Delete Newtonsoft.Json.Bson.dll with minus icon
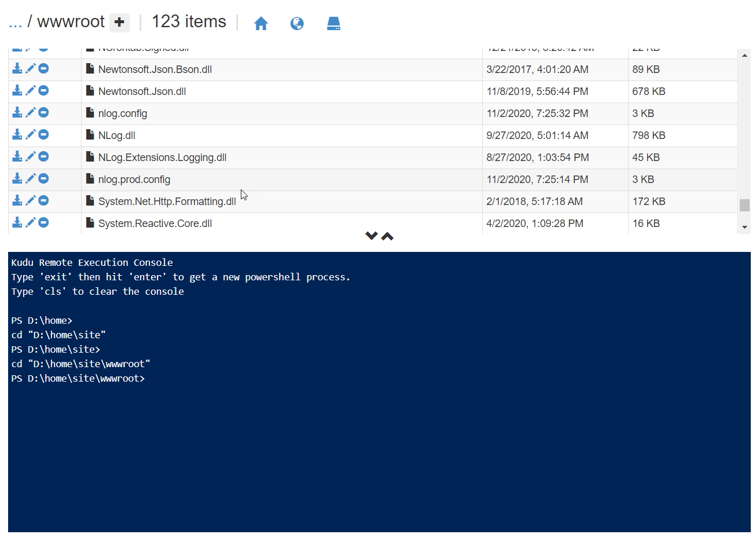The height and width of the screenshot is (538, 756). 43,68
